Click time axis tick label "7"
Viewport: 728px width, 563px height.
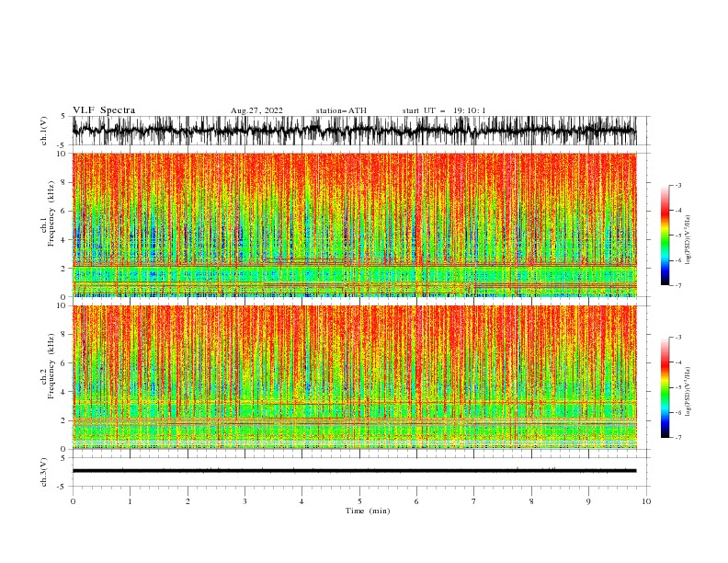pos(474,501)
